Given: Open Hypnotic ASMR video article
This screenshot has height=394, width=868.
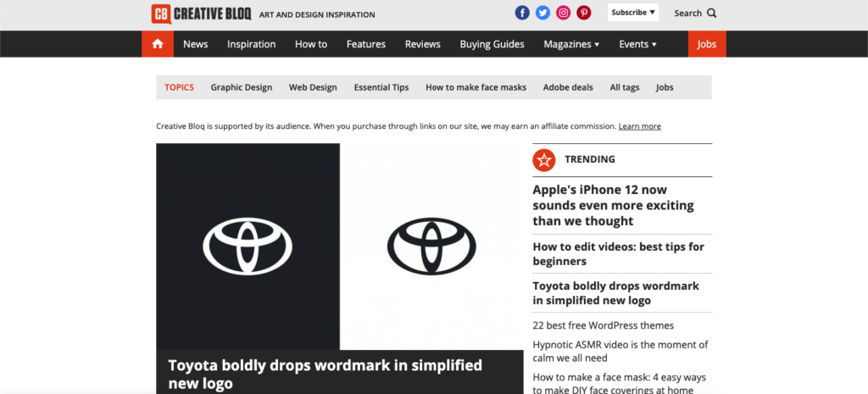Looking at the screenshot, I should tap(620, 352).
